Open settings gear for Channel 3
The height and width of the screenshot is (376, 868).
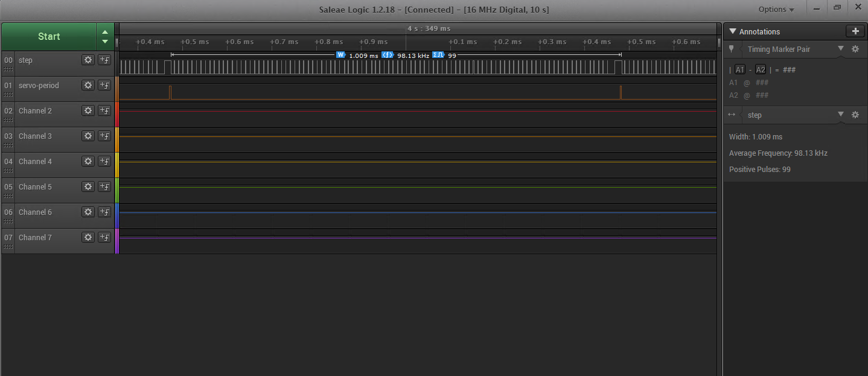tap(88, 136)
